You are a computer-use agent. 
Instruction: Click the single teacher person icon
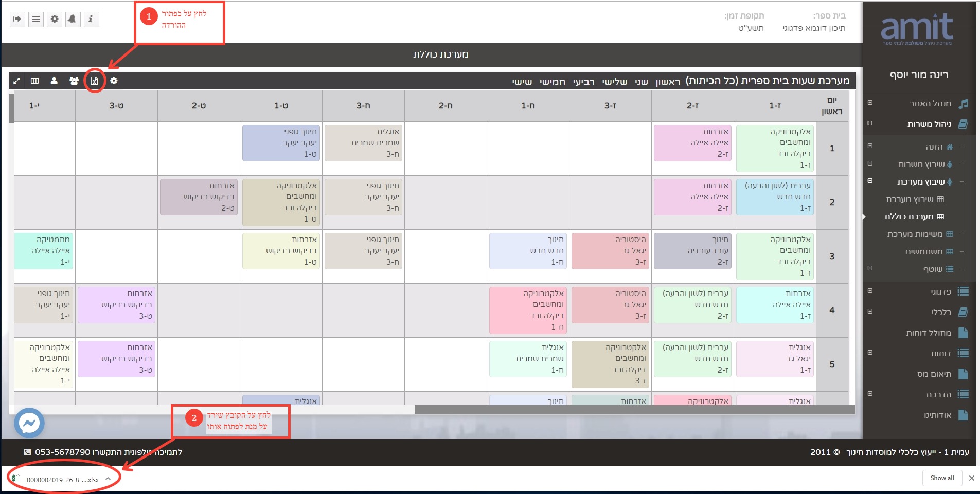[54, 81]
